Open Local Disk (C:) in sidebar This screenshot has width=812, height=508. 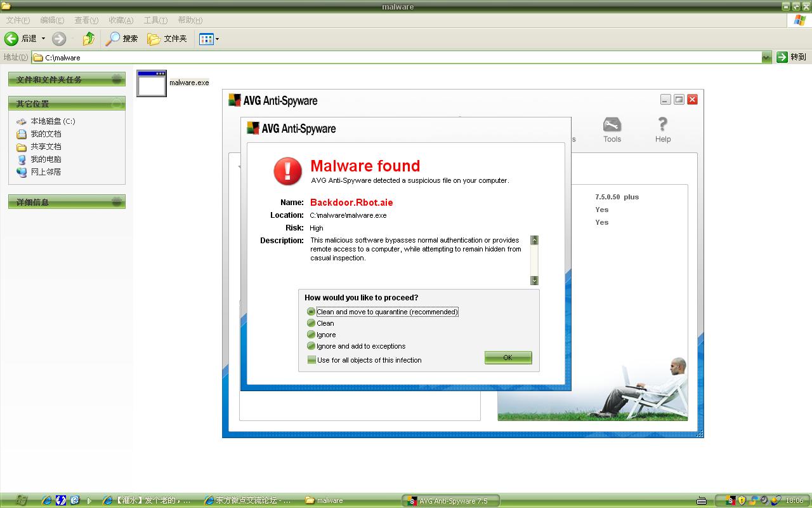[46, 121]
